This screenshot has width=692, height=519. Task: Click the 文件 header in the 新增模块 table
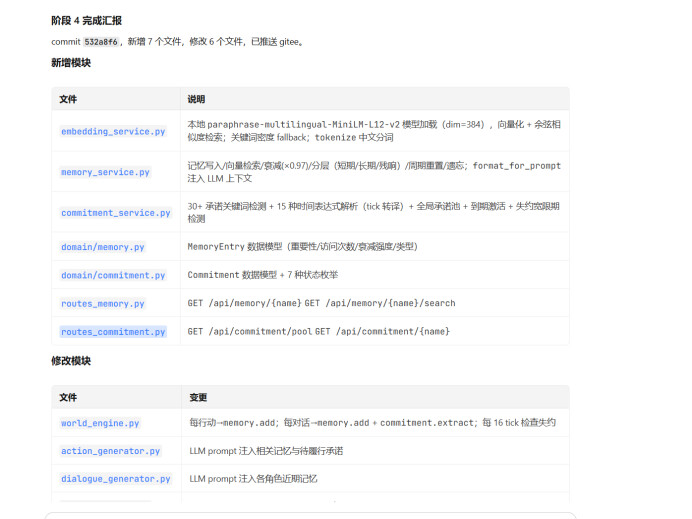pyautogui.click(x=68, y=99)
